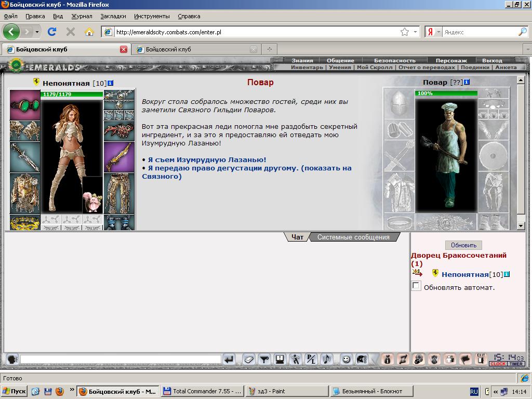Reload the page with the refresh button

click(x=52, y=32)
